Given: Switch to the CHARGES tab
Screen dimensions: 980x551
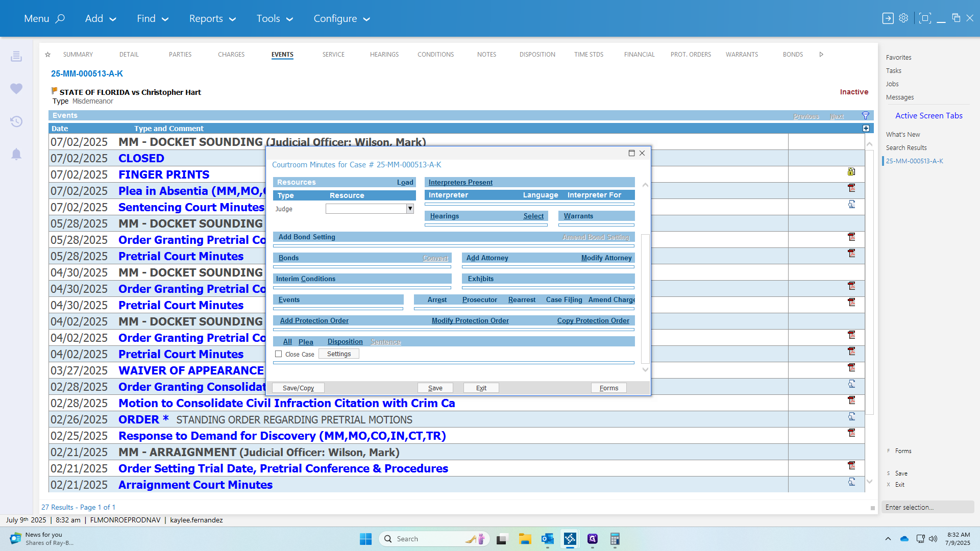Looking at the screenshot, I should pos(231,55).
